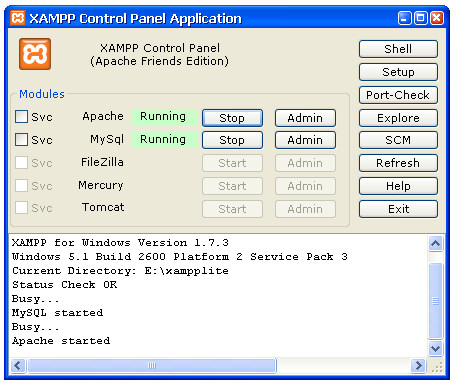Open SCM services manager
456x388 pixels.
tap(398, 140)
